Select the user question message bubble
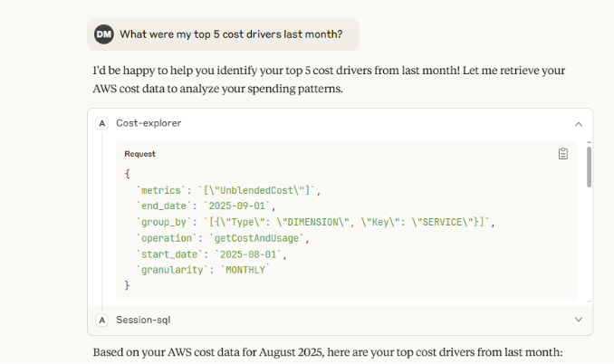 click(230, 34)
